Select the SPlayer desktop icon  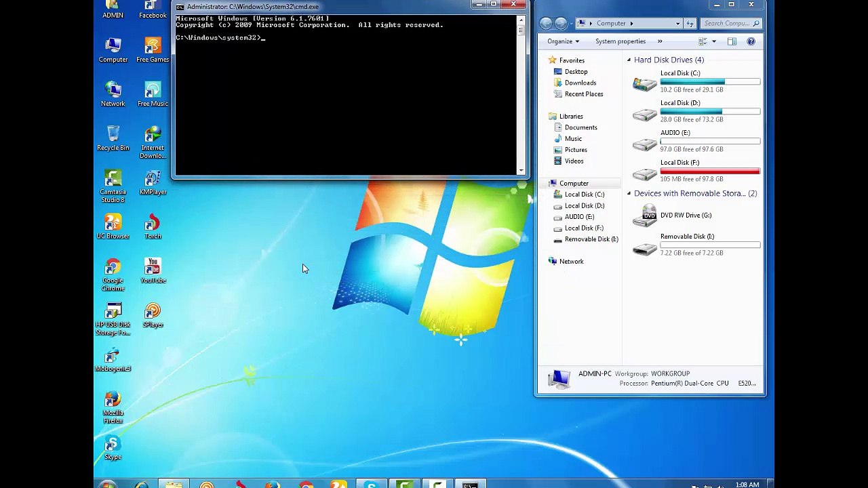[153, 314]
